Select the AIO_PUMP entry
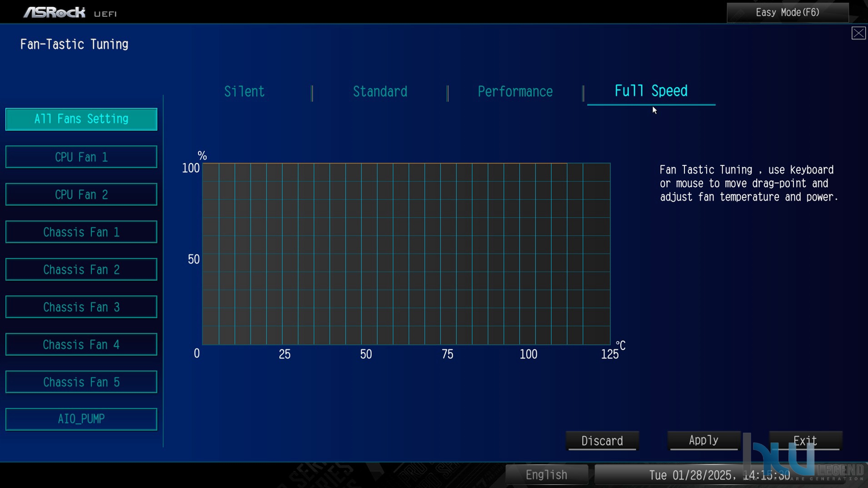Screen dimensions: 868x488 [81, 419]
